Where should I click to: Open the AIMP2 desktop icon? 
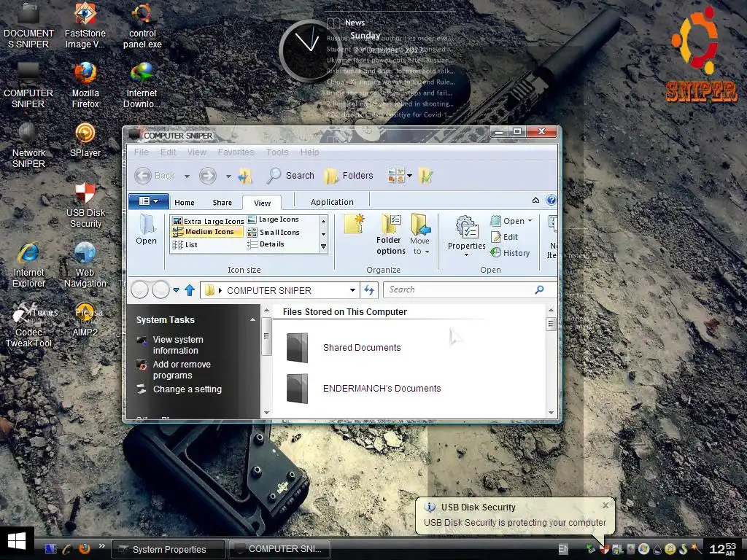[x=85, y=319]
